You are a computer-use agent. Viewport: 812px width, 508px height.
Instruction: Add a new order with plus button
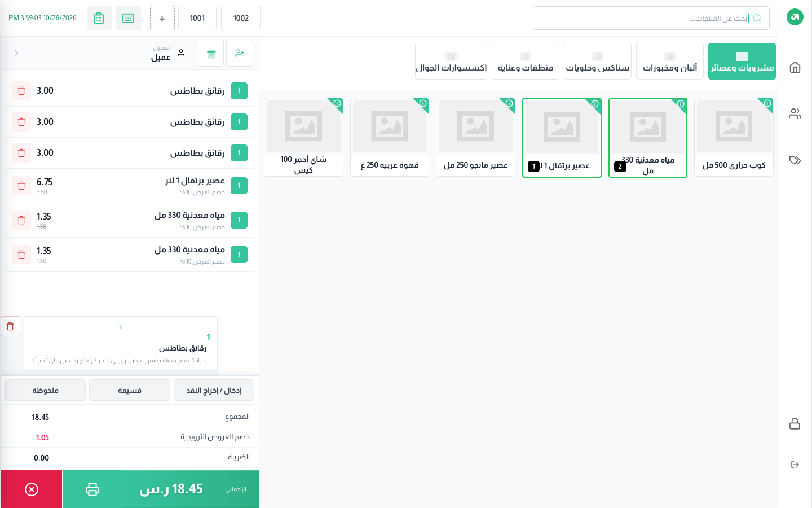162,18
